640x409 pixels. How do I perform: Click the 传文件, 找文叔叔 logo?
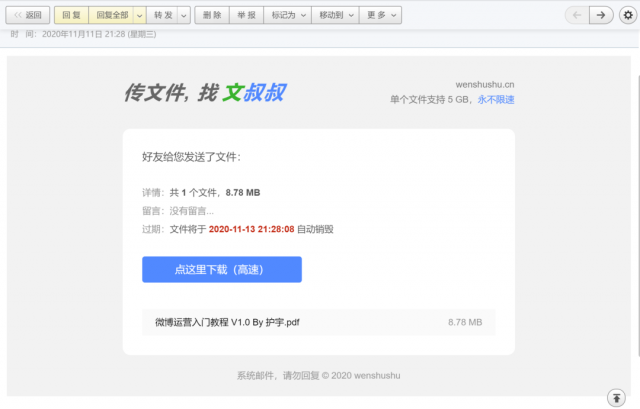click(205, 92)
